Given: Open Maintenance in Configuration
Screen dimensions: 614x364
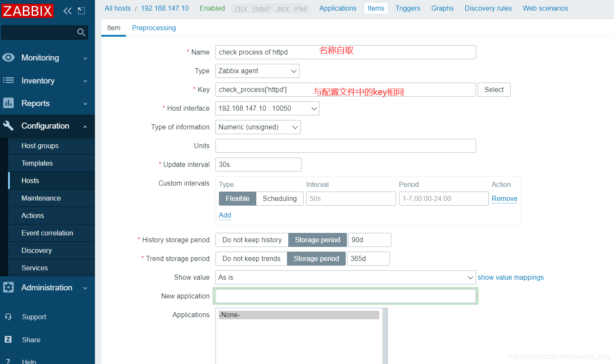Looking at the screenshot, I should [52, 198].
